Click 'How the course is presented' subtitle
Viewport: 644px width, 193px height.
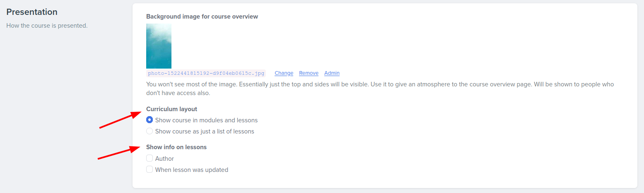click(47, 26)
